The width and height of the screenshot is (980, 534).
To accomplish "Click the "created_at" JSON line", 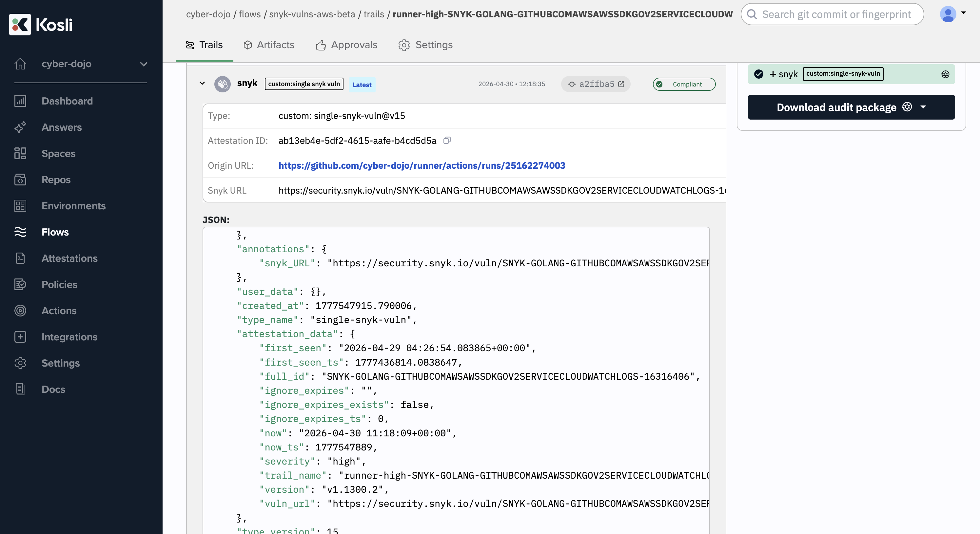I will pos(327,306).
